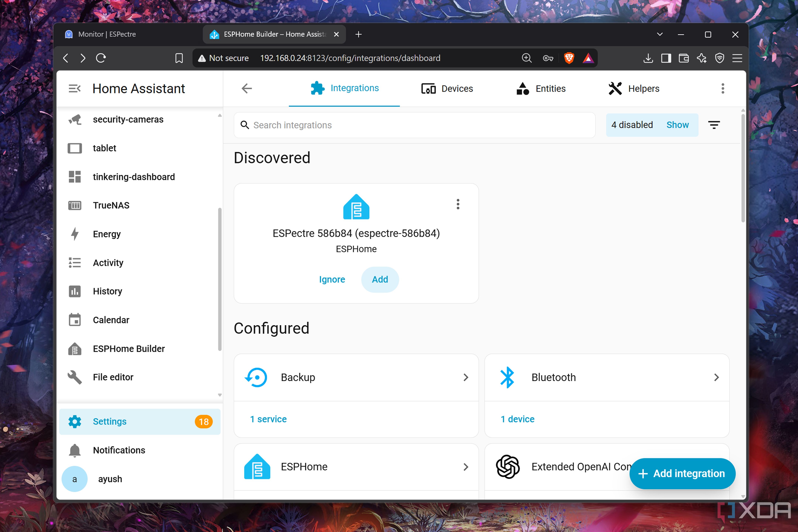Open Brave Shields lion icon

[x=569, y=58]
